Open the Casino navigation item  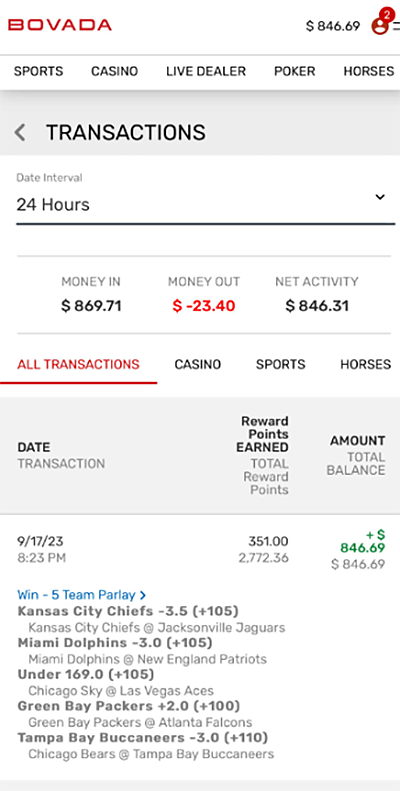click(115, 71)
